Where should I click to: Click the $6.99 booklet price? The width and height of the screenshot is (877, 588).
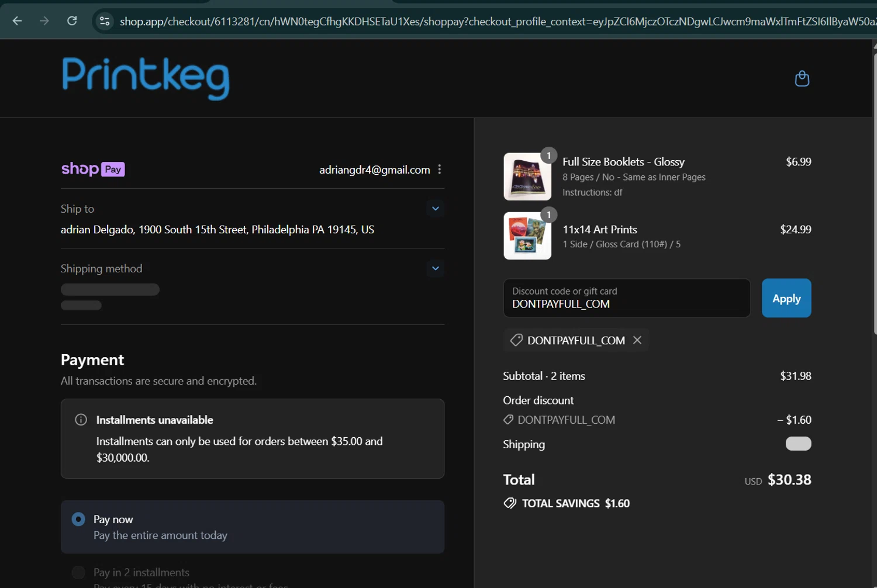click(x=799, y=162)
